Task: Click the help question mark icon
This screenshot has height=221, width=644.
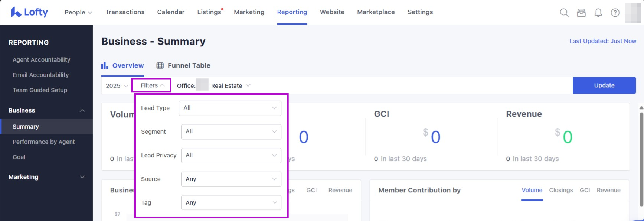Action: [x=615, y=13]
